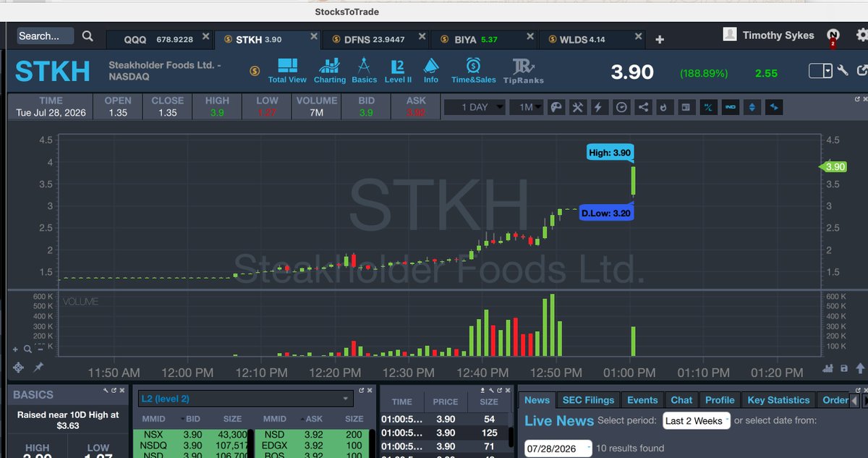Image resolution: width=868 pixels, height=458 pixels.
Task: Open the 07/28/2026 date picker
Action: [x=558, y=449]
